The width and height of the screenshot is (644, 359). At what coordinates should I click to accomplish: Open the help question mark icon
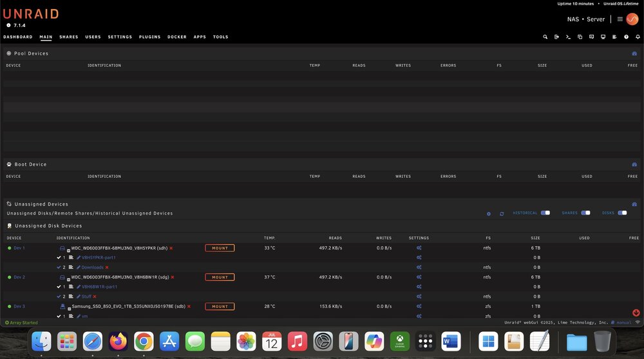click(626, 37)
